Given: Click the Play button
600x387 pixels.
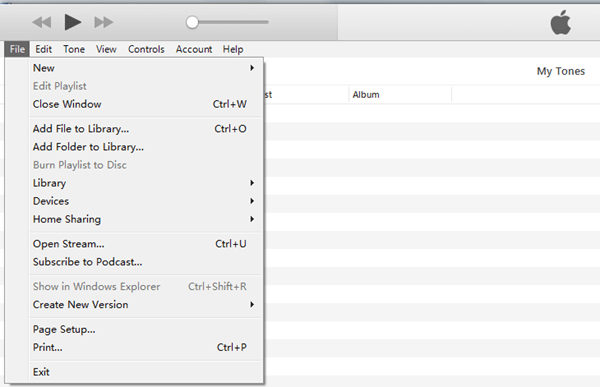Looking at the screenshot, I should [73, 22].
